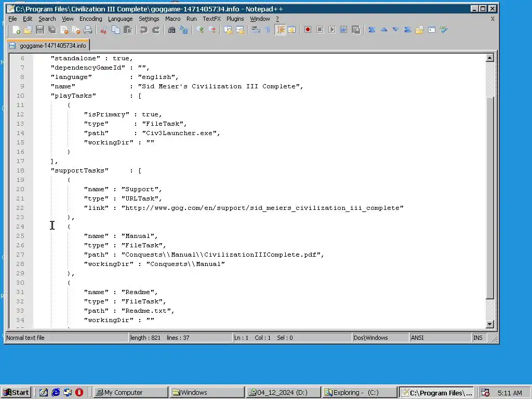The height and width of the screenshot is (399, 532).
Task: Toggle show all characters icon
Action: tap(268, 30)
